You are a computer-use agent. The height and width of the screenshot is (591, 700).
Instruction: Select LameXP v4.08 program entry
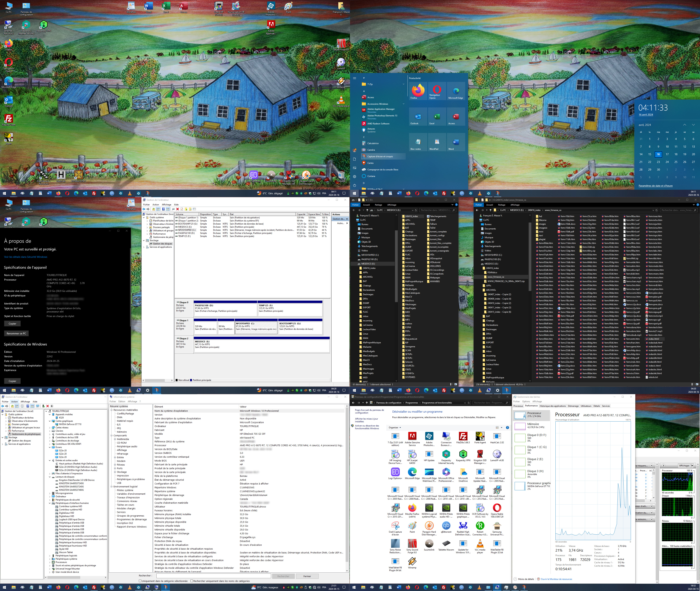pos(497,456)
